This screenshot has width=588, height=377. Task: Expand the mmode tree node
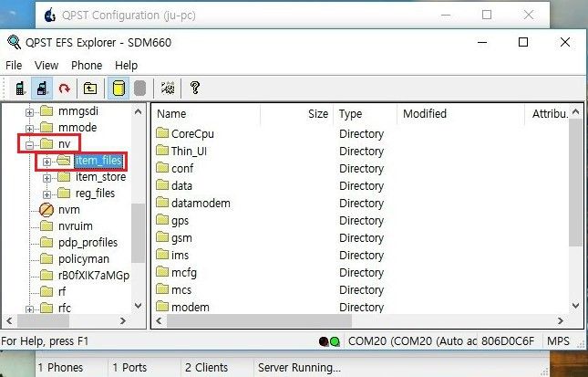[29, 129]
